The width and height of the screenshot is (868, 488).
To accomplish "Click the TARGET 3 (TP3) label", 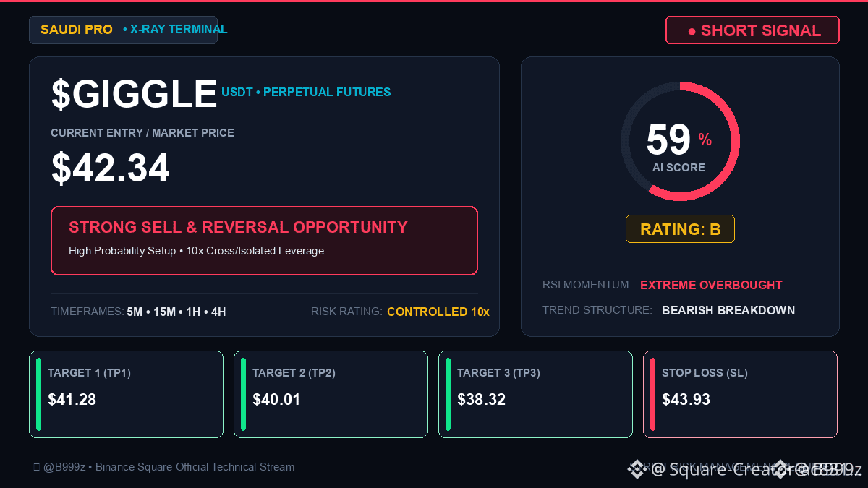I will pos(498,373).
